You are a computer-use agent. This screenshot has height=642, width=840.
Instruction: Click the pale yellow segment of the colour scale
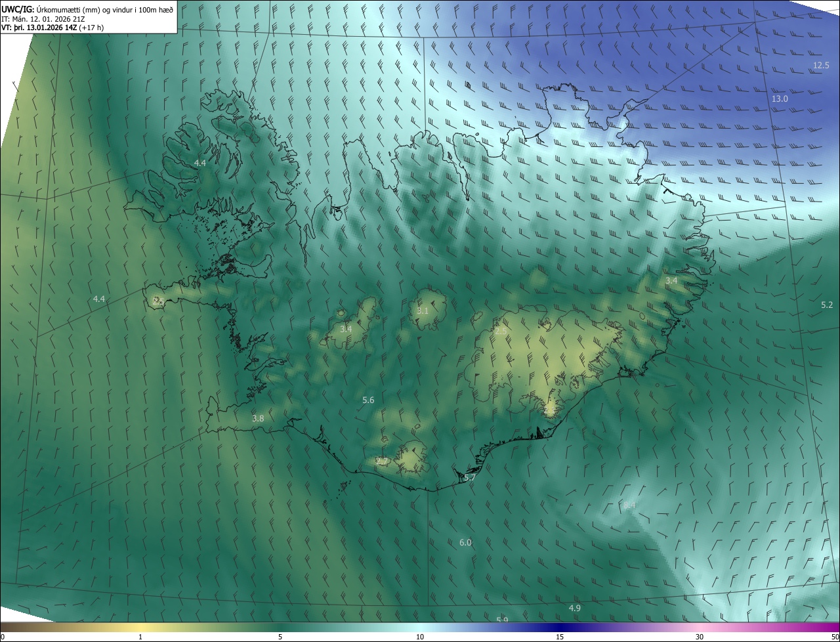tap(141, 627)
